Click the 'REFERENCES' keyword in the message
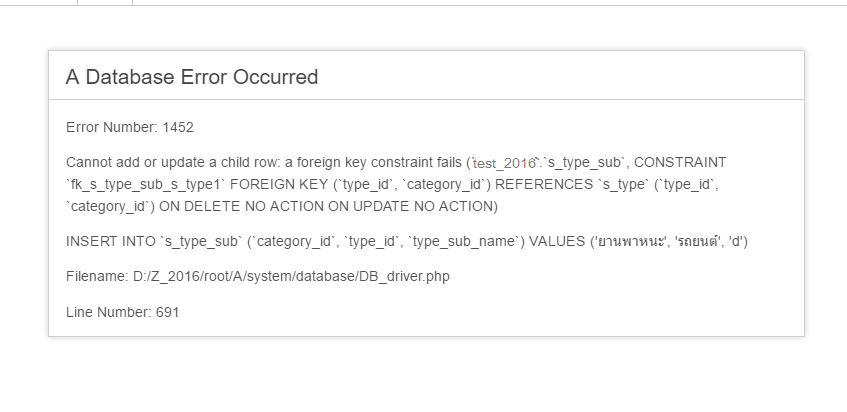Viewport: 847px width, 412px height. coord(544,184)
